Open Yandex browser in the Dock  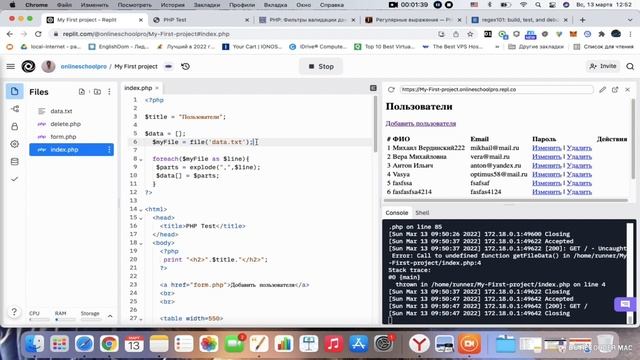(x=419, y=344)
